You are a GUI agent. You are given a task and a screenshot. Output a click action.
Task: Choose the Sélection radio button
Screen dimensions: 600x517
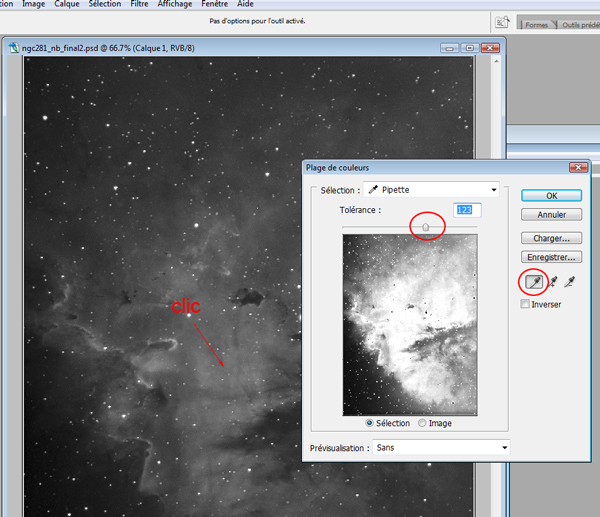pyautogui.click(x=369, y=423)
